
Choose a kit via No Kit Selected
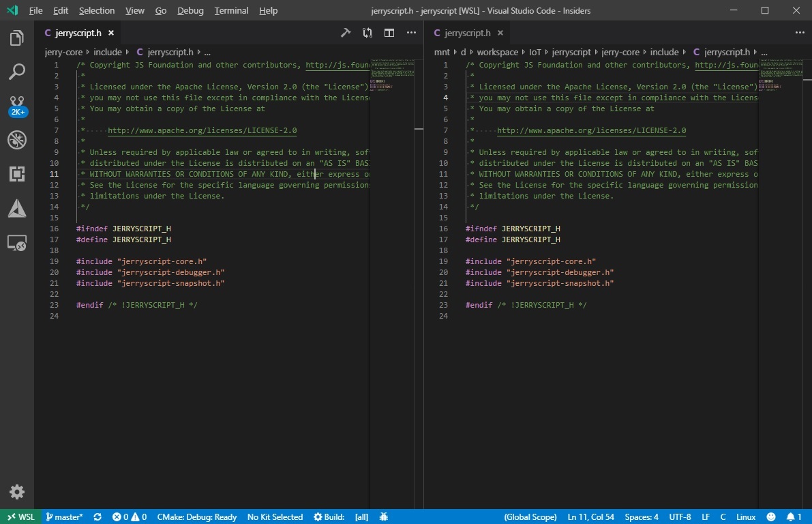(275, 516)
